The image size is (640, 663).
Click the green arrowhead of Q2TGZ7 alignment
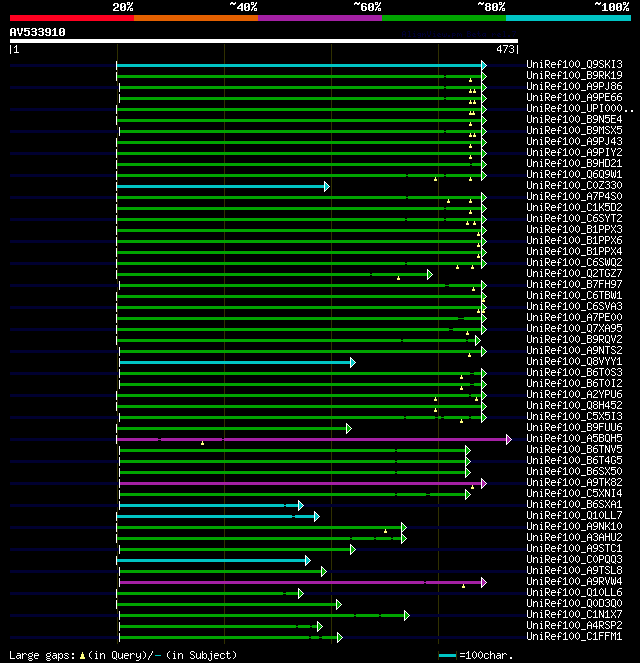coord(429,274)
